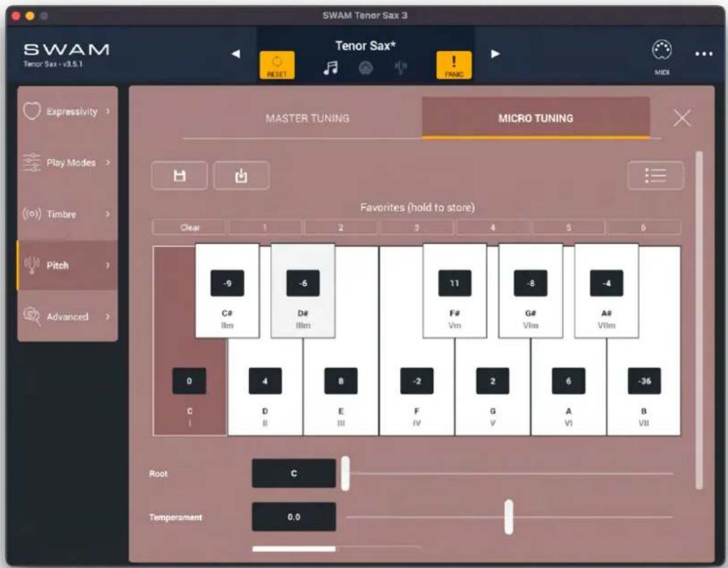
Task: Click the Root slider handle
Action: [x=345, y=474]
